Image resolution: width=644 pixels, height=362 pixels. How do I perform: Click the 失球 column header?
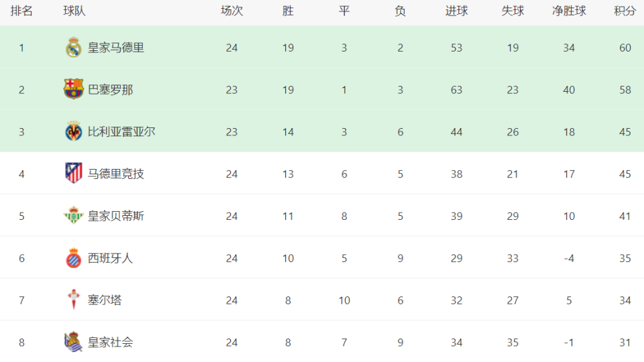[x=513, y=11]
